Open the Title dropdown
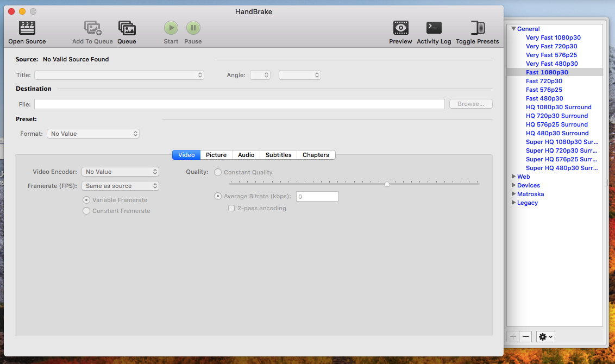The image size is (615, 364). (x=119, y=75)
